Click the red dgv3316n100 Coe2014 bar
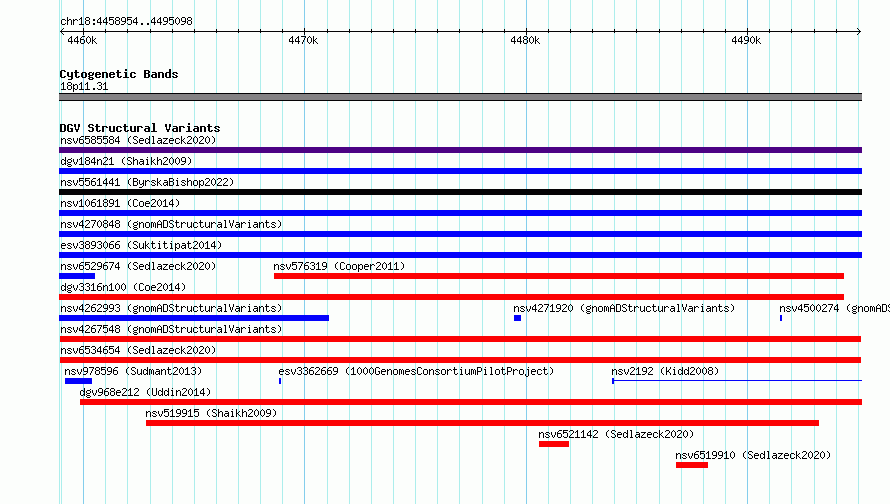This screenshot has width=890, height=504. click(x=451, y=297)
